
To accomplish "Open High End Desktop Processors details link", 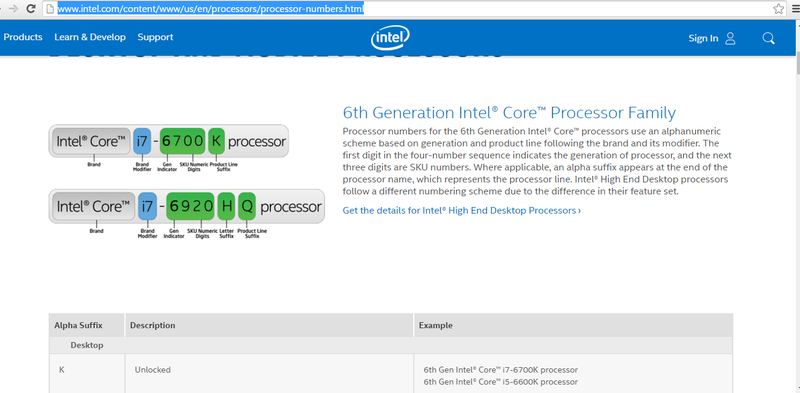I will pyautogui.click(x=462, y=210).
